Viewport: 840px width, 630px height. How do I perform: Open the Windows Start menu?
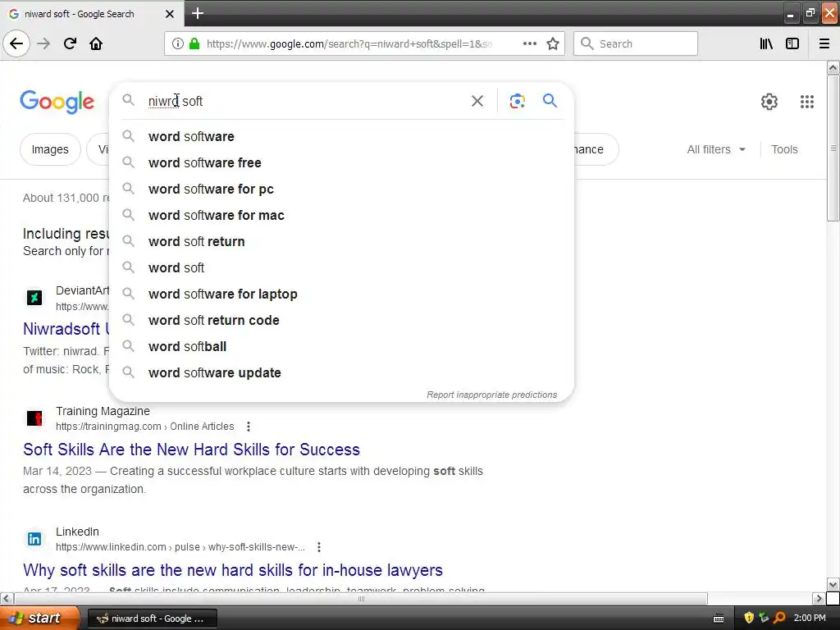click(x=39, y=619)
